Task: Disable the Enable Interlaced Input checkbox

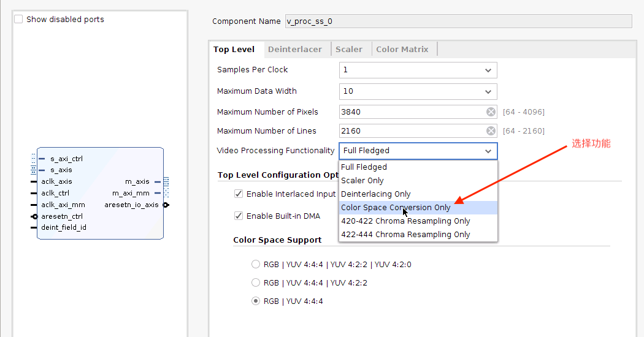Action: pyautogui.click(x=239, y=194)
